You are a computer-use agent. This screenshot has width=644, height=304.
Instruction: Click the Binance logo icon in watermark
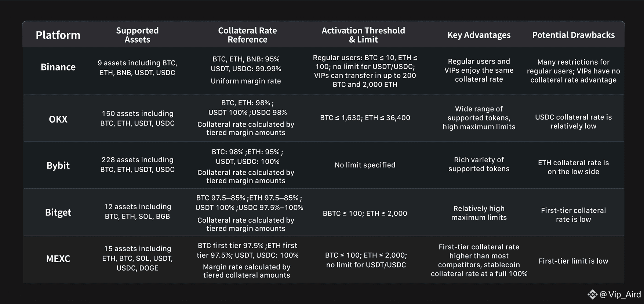(x=592, y=294)
